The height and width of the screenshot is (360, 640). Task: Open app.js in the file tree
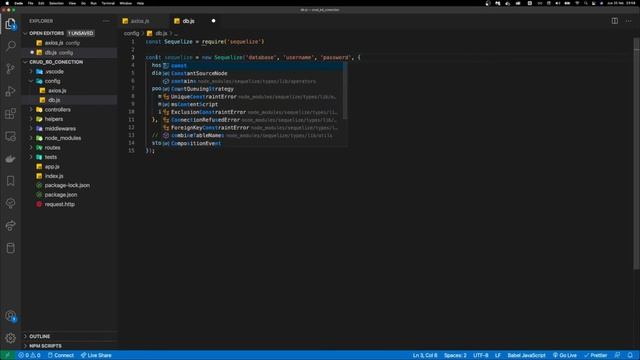click(69, 167)
